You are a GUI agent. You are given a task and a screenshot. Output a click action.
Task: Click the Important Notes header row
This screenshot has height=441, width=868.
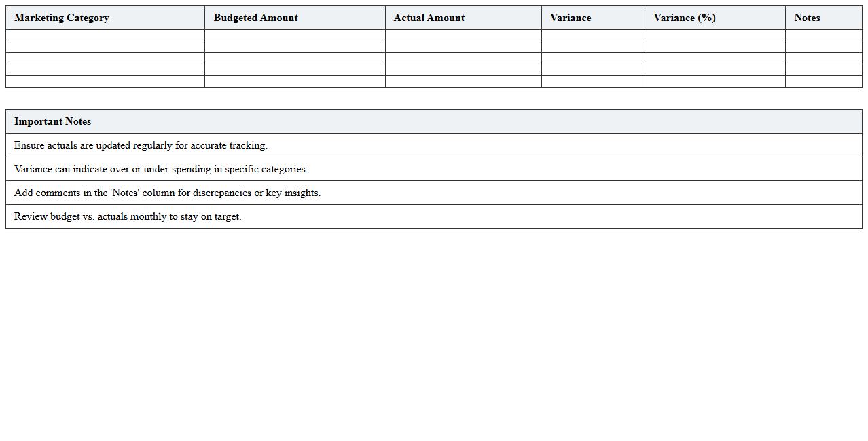click(433, 121)
